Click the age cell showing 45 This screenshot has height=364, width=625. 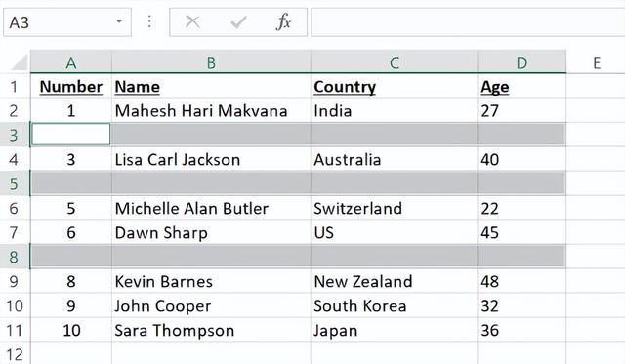coord(521,232)
